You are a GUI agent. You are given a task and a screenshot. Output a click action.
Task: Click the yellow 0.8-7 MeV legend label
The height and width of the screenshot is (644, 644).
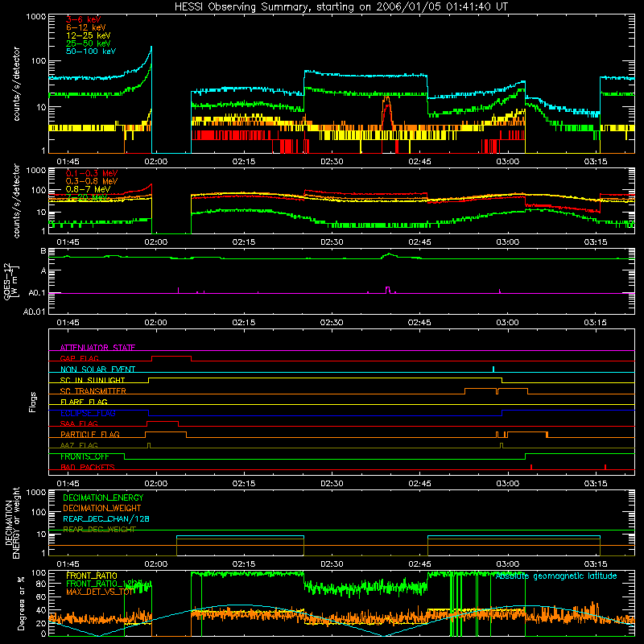click(88, 189)
